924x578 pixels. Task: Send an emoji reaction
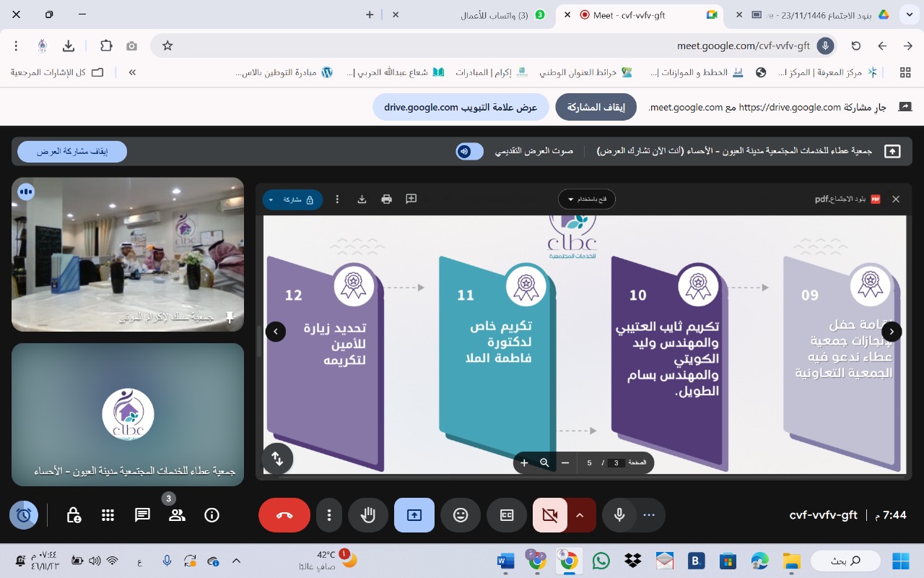pyautogui.click(x=461, y=515)
